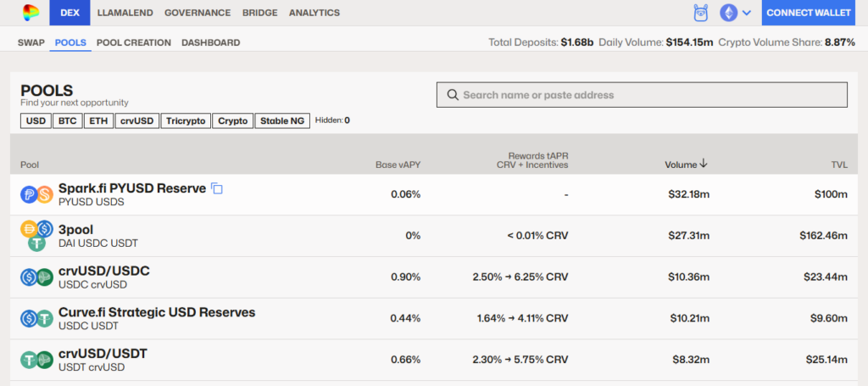Click Daily Volume $154.15m value
This screenshot has height=386, width=868.
tap(690, 42)
